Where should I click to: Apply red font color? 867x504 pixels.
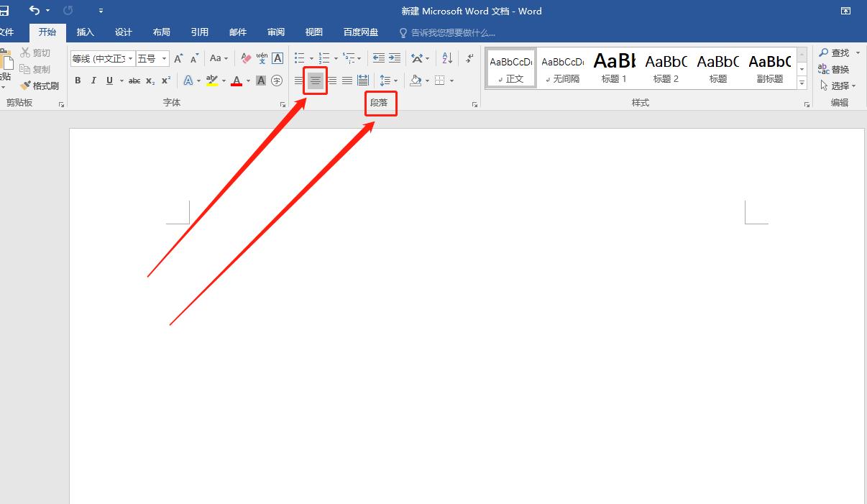(237, 81)
